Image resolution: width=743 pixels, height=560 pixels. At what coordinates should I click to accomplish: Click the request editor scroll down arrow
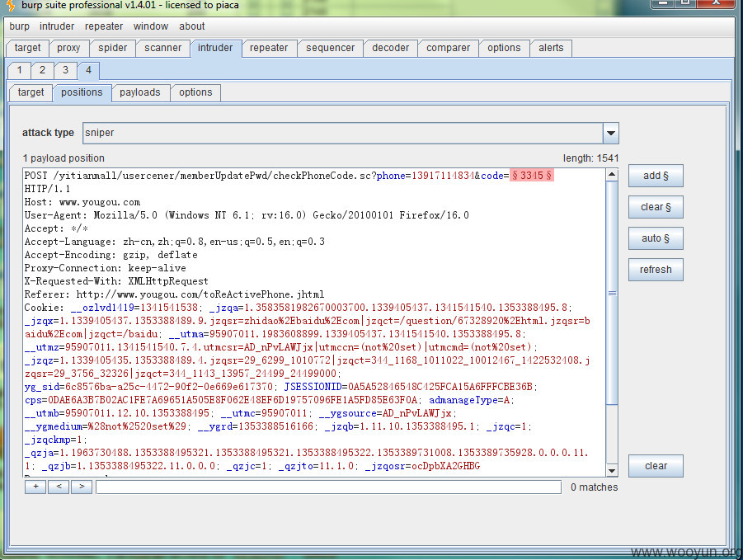612,470
